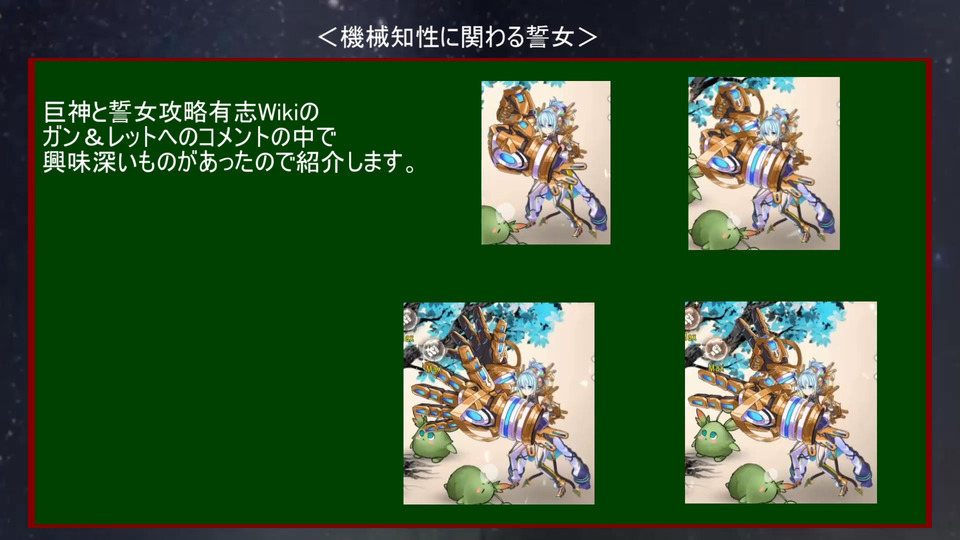Image resolution: width=960 pixels, height=540 pixels.
Task: Click the text line 興味深いものがあったので紹介します
Action: point(230,163)
